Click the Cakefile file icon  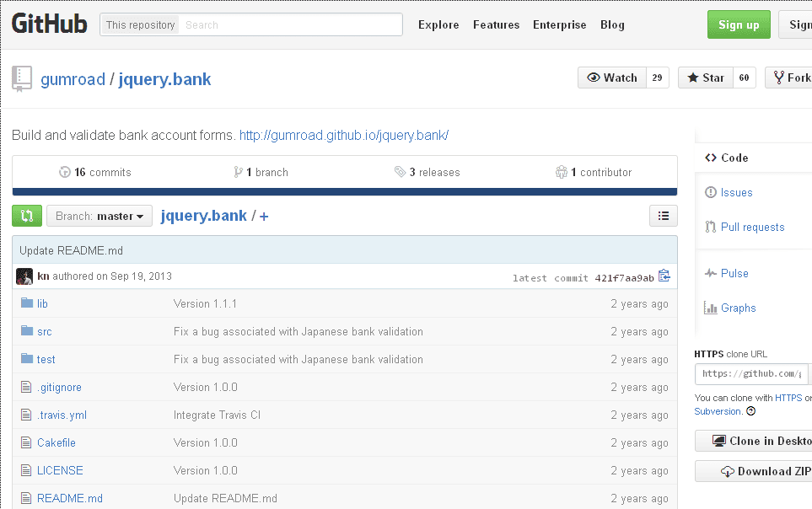pos(26,442)
